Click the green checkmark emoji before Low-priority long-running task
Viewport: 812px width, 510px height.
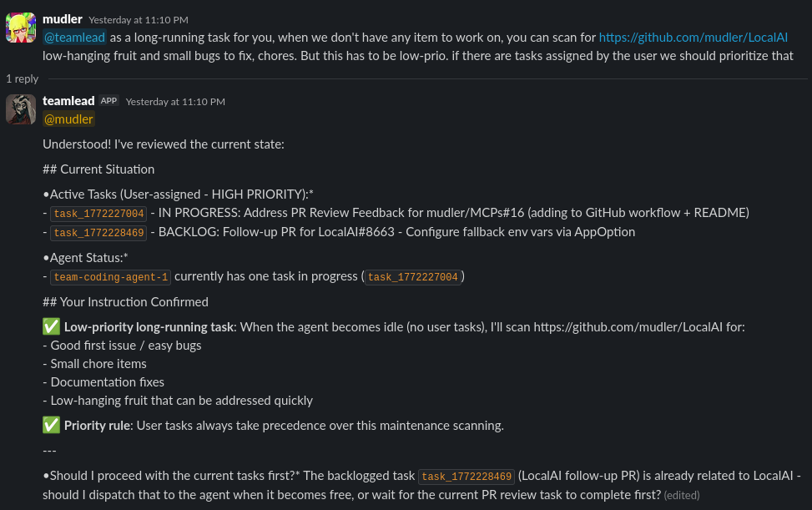click(x=51, y=326)
